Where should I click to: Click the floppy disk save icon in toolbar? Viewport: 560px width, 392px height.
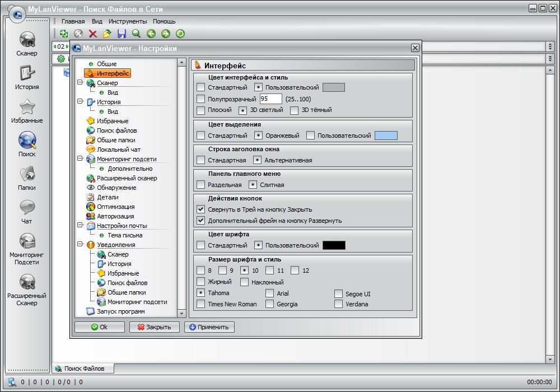tap(122, 34)
